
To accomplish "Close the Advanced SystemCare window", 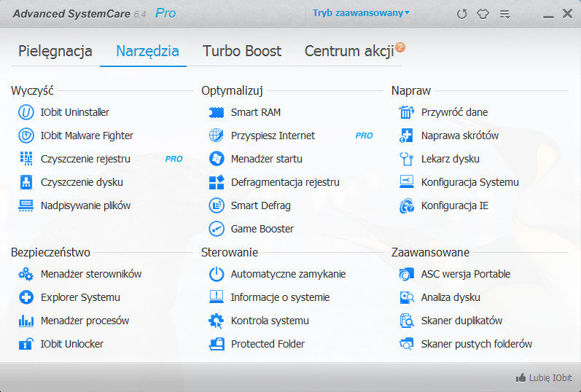I will [567, 14].
